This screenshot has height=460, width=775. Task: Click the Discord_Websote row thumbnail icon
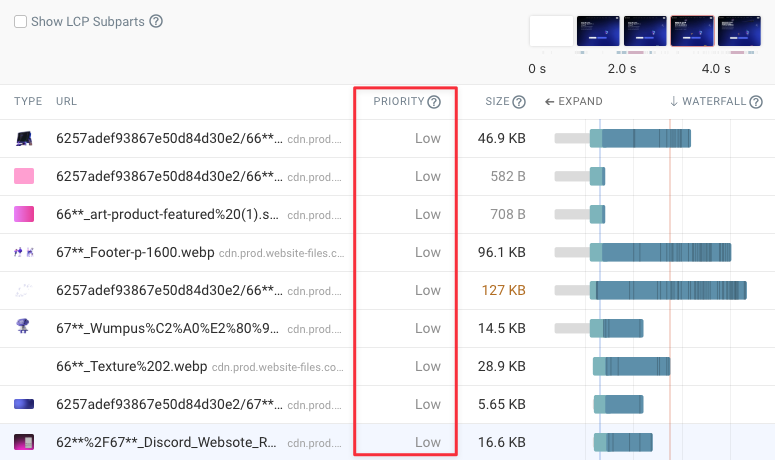pyautogui.click(x=24, y=442)
